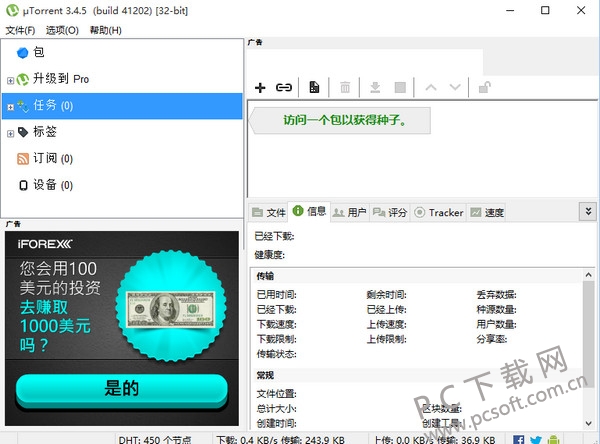
Task: Click the Facebook icon in status bar
Action: point(518,439)
